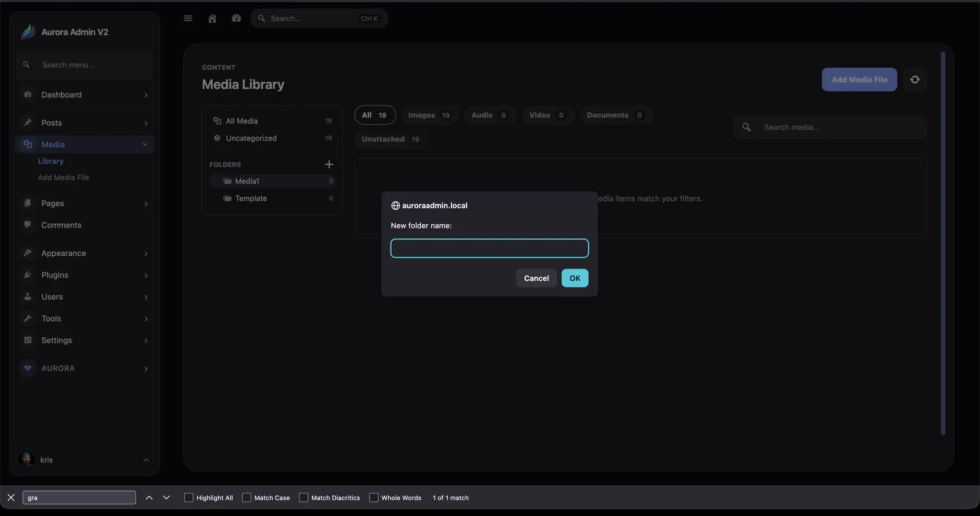This screenshot has width=980, height=516.
Task: Click the Dashboard sidebar icon
Action: click(x=27, y=95)
